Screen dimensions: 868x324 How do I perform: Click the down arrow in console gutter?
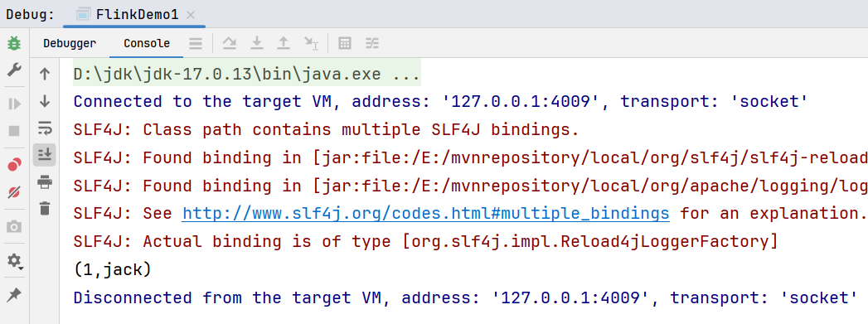(45, 100)
